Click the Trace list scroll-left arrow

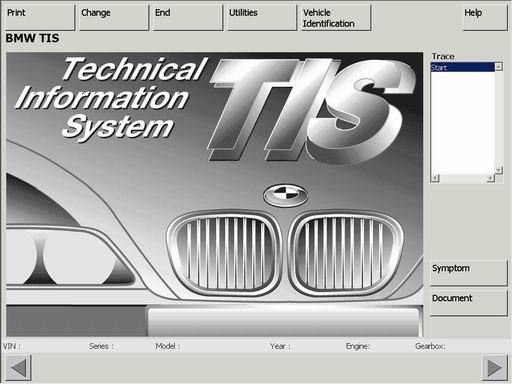point(435,178)
